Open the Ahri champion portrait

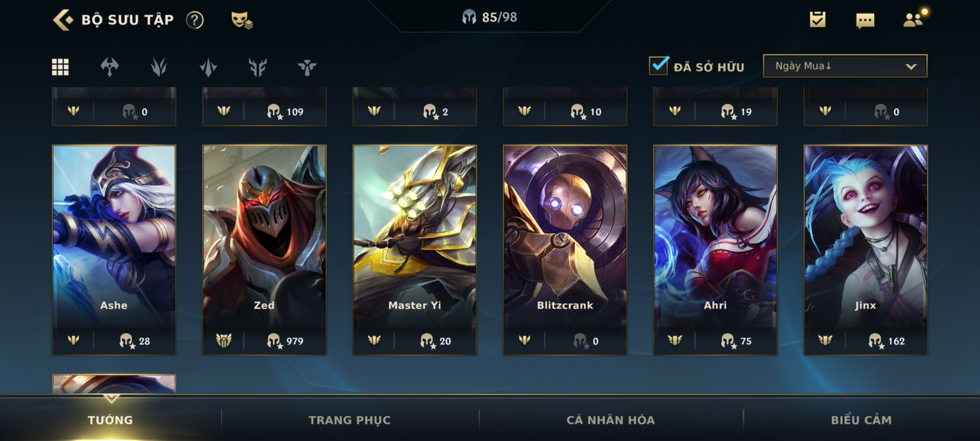click(715, 250)
